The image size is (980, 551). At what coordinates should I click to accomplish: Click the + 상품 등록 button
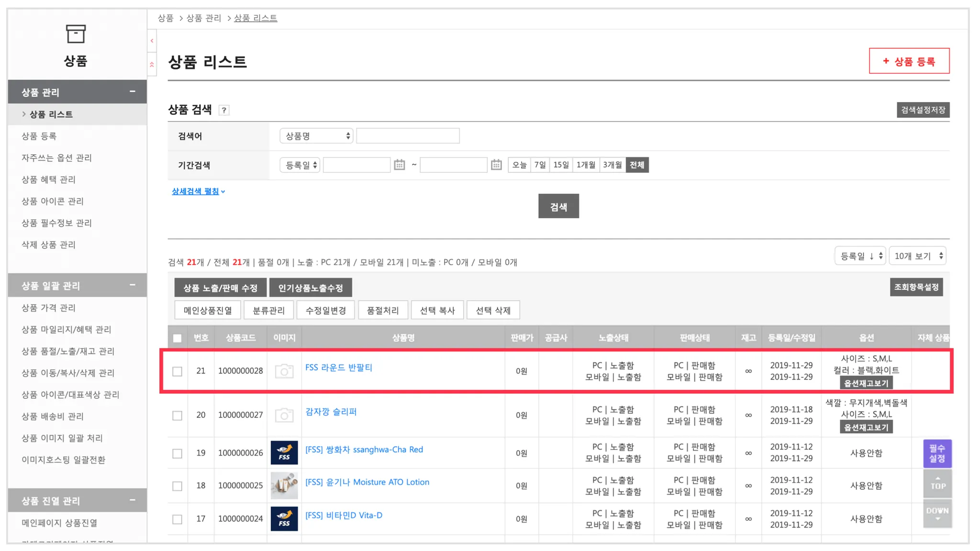click(909, 61)
